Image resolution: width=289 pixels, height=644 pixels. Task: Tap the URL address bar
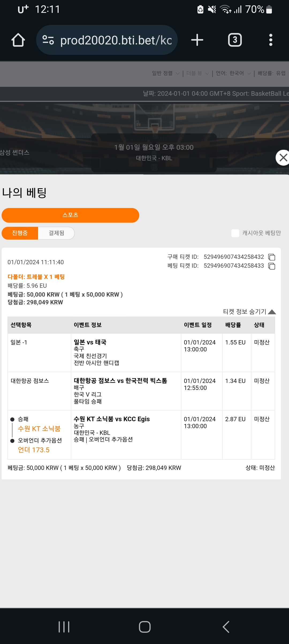[116, 40]
